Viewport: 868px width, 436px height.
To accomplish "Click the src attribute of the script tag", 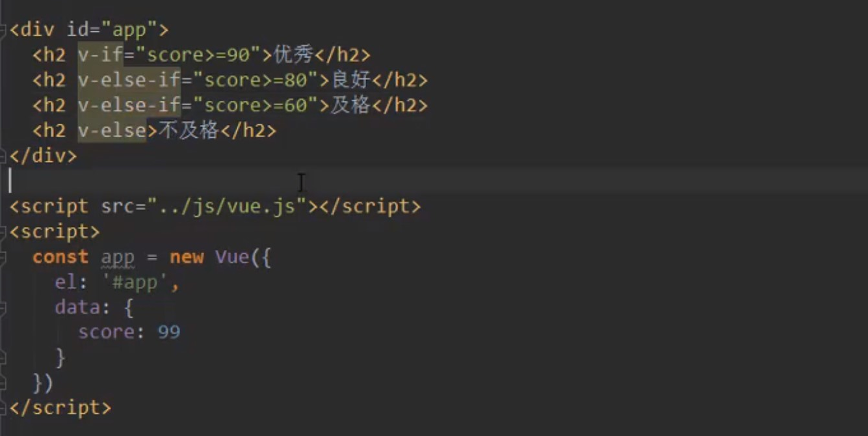I will coord(118,206).
